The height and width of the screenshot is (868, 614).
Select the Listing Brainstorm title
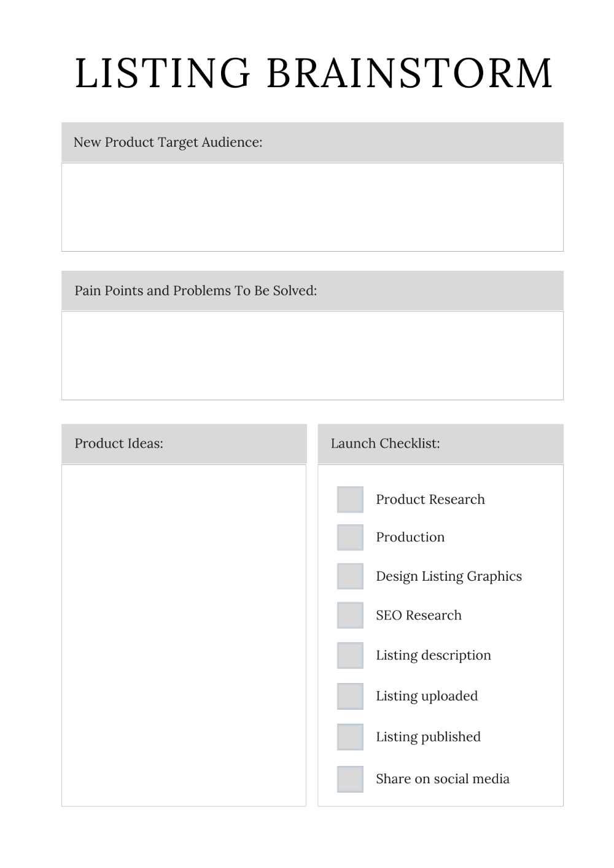[314, 74]
